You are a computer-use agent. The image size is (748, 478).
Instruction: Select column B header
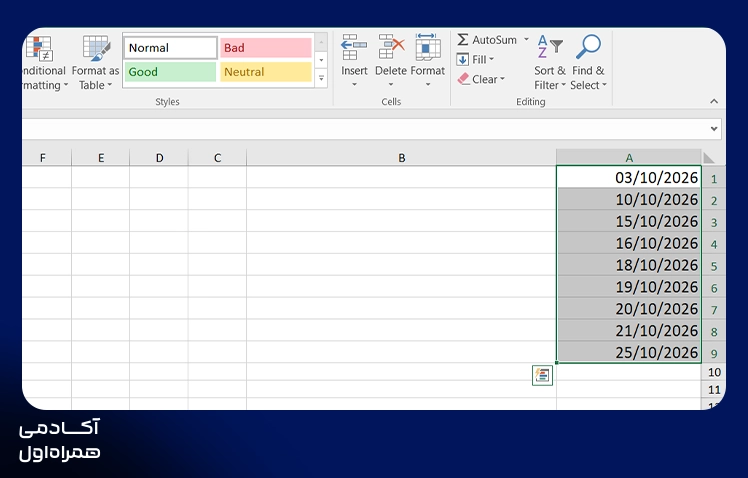pyautogui.click(x=402, y=158)
